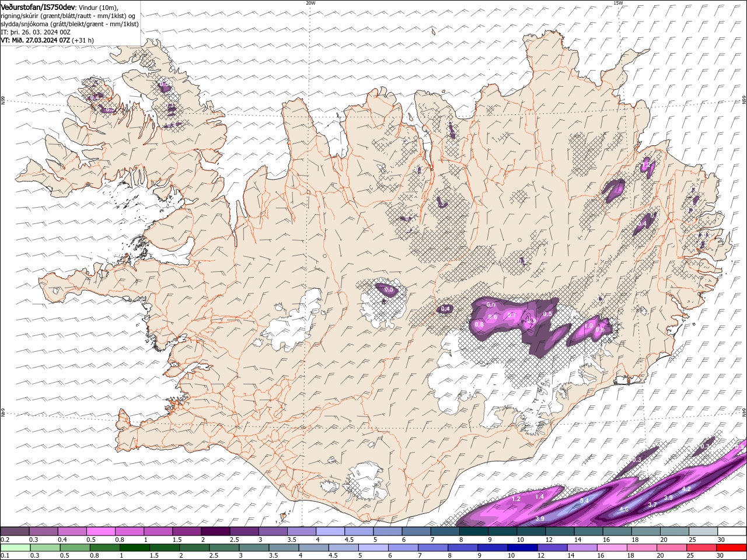This screenshot has height=560, width=747.
Task: Click the 'VT: Mið. 27.03.2024 07Z (+31 h)' line
Action: click(47, 40)
